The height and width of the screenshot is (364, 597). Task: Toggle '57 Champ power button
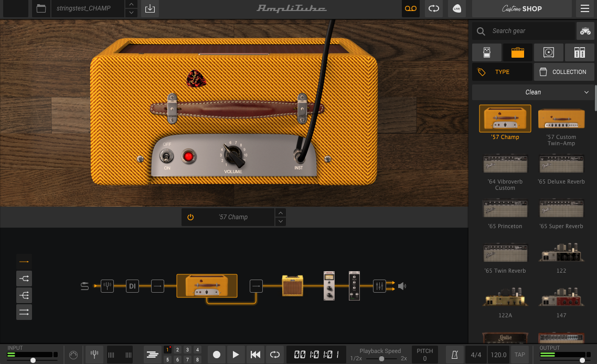pos(190,217)
